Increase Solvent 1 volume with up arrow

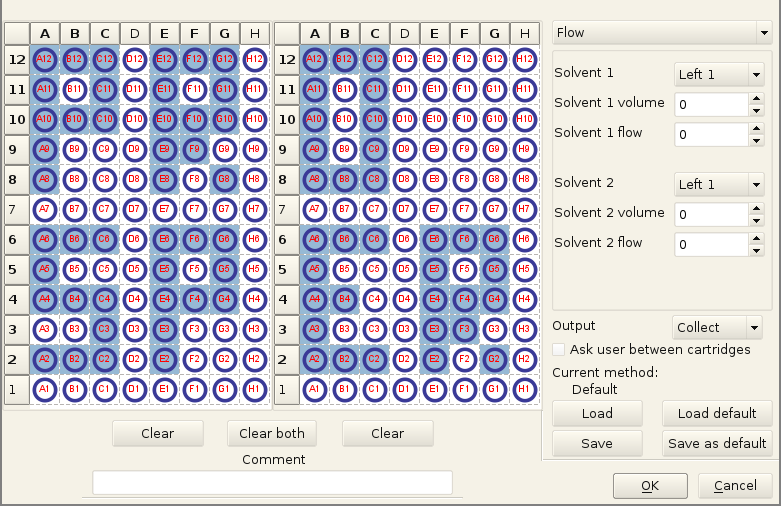pyautogui.click(x=756, y=99)
